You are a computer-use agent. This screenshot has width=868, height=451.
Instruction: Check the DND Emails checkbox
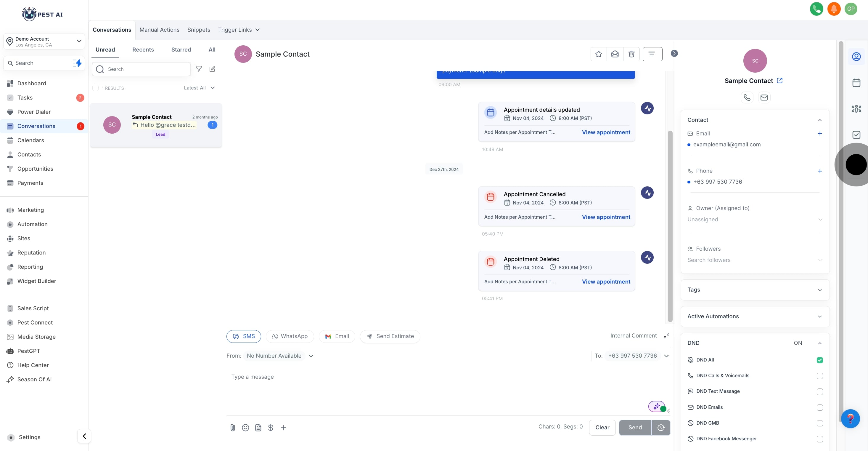tap(819, 407)
